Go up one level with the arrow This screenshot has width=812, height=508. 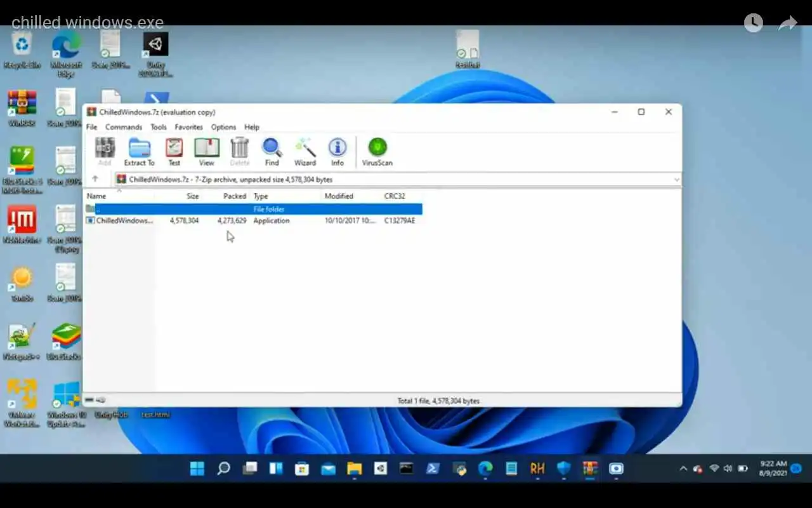click(95, 179)
